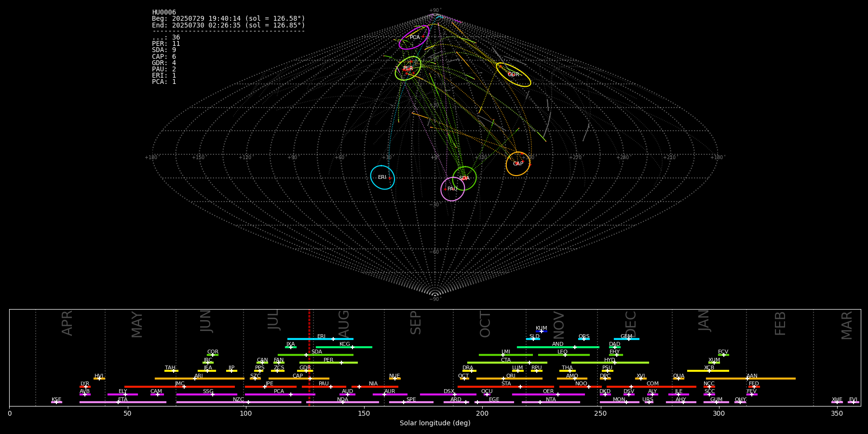This screenshot has width=868, height=434.
Task: Click the COM shower bar in timeline
Action: [651, 387]
